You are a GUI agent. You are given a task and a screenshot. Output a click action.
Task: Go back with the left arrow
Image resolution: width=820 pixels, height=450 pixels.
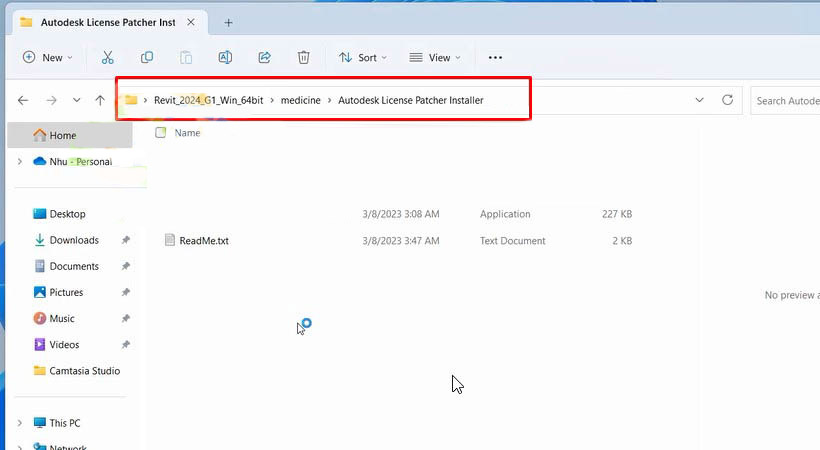click(23, 100)
